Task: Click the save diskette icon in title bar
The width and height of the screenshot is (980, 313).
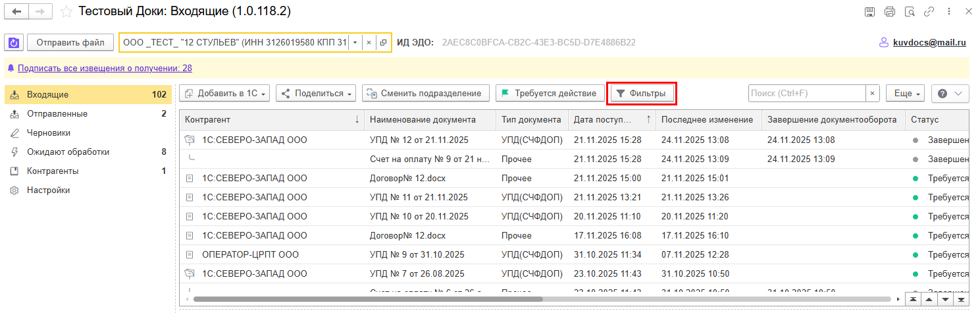Action: coord(869,12)
